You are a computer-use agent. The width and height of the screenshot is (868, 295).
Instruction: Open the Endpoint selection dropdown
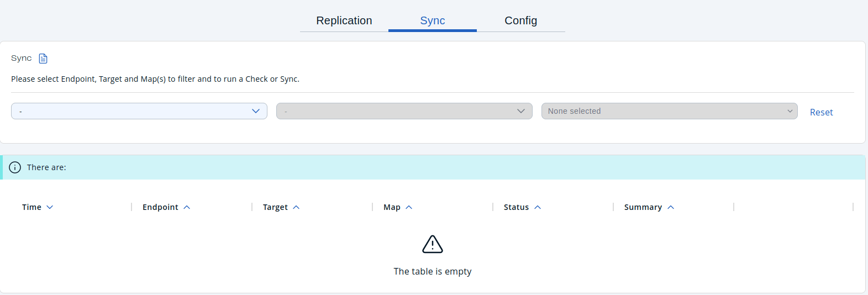point(139,111)
